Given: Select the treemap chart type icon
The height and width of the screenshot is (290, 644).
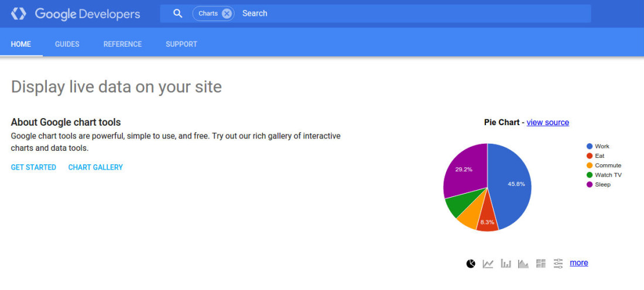Looking at the screenshot, I should click(x=540, y=263).
